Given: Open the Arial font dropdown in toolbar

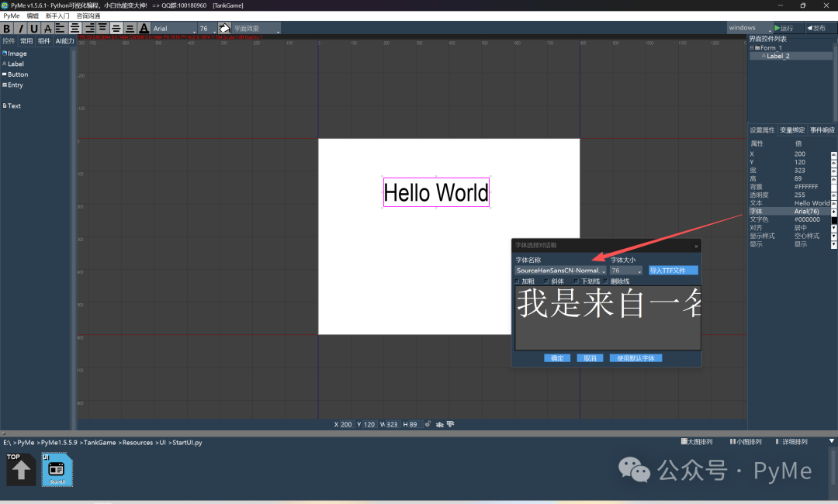Looking at the screenshot, I should point(175,28).
